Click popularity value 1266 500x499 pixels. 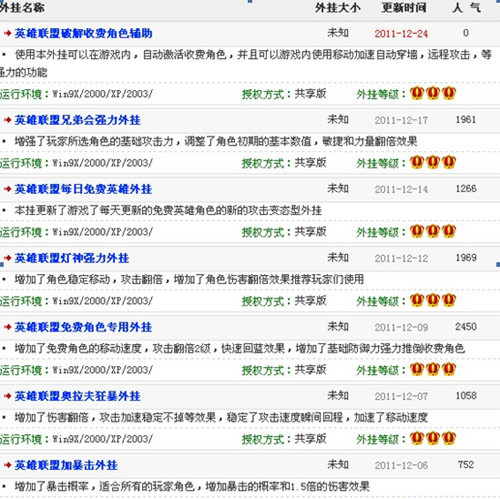466,189
